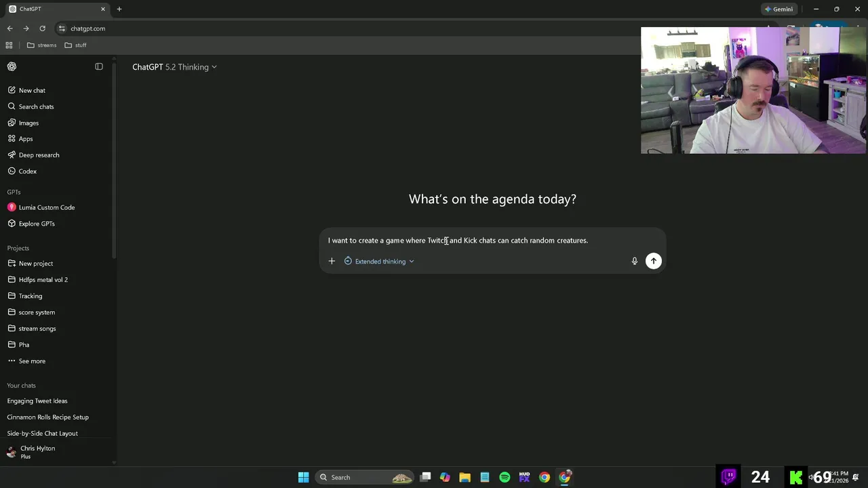This screenshot has height=488, width=868.
Task: Open HUD FX from the taskbar
Action: tap(524, 477)
